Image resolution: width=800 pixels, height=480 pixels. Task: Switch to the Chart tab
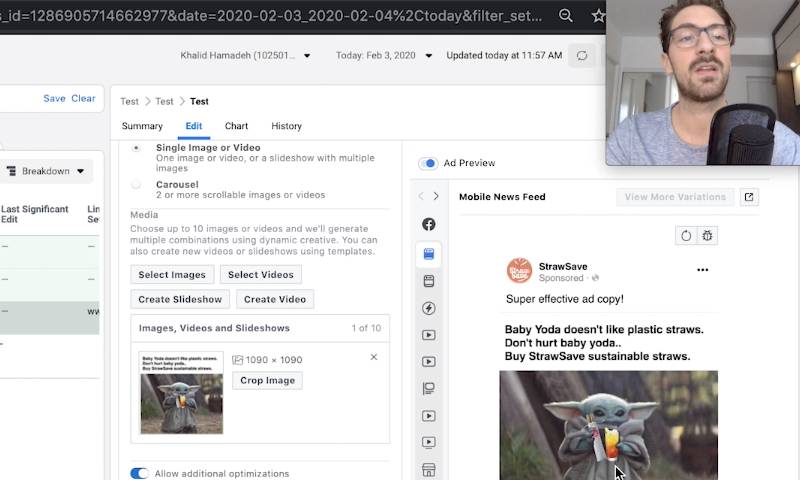pyautogui.click(x=236, y=126)
